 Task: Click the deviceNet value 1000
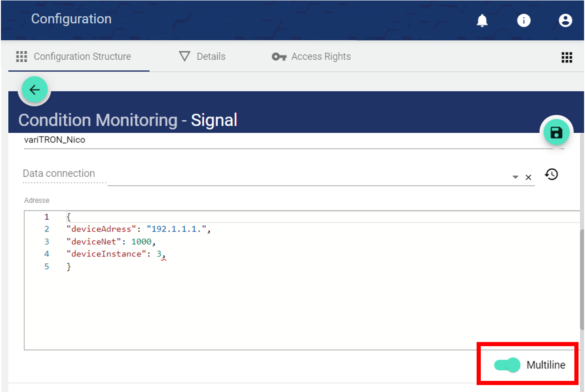[141, 242]
